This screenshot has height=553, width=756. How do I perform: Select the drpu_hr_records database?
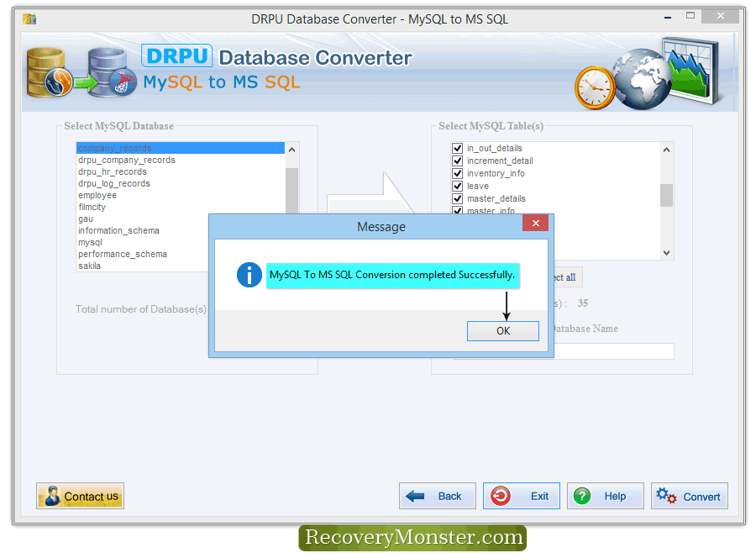[113, 171]
